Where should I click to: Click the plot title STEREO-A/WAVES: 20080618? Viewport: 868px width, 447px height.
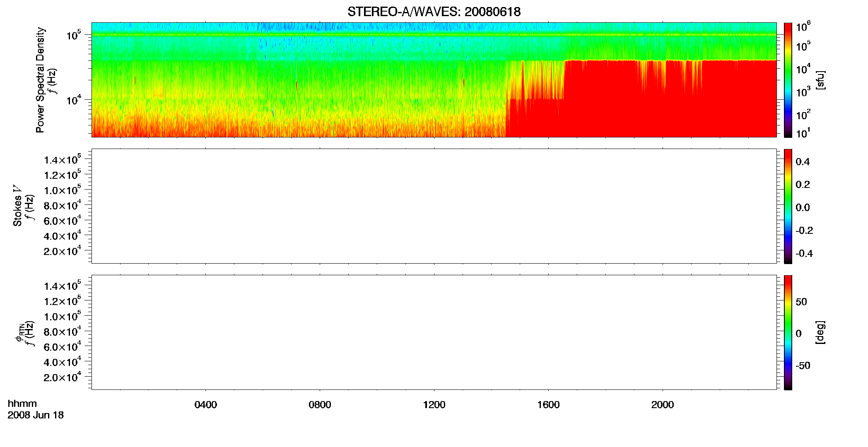434,12
